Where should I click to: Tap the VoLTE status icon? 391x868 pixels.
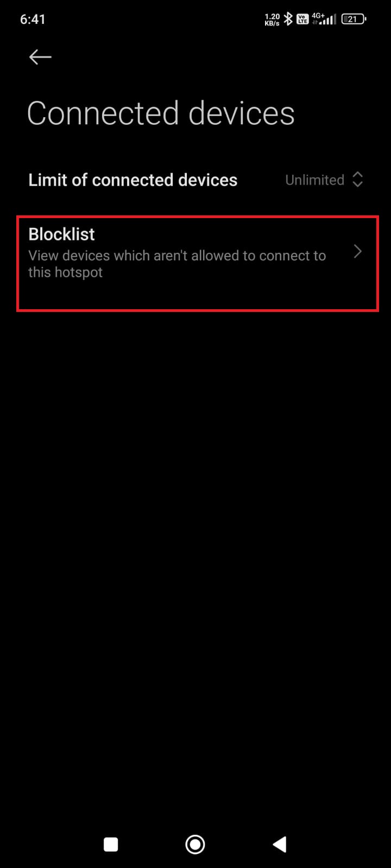[x=302, y=20]
